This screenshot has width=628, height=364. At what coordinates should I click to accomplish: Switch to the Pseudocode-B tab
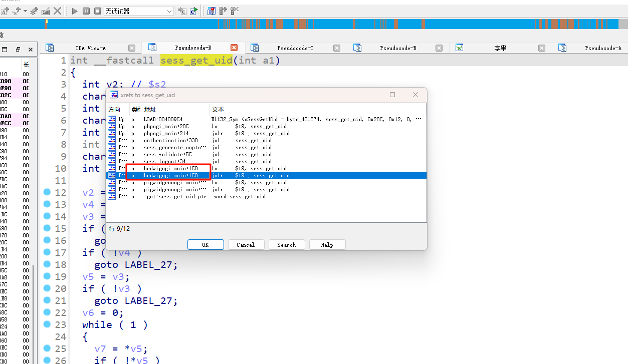398,48
